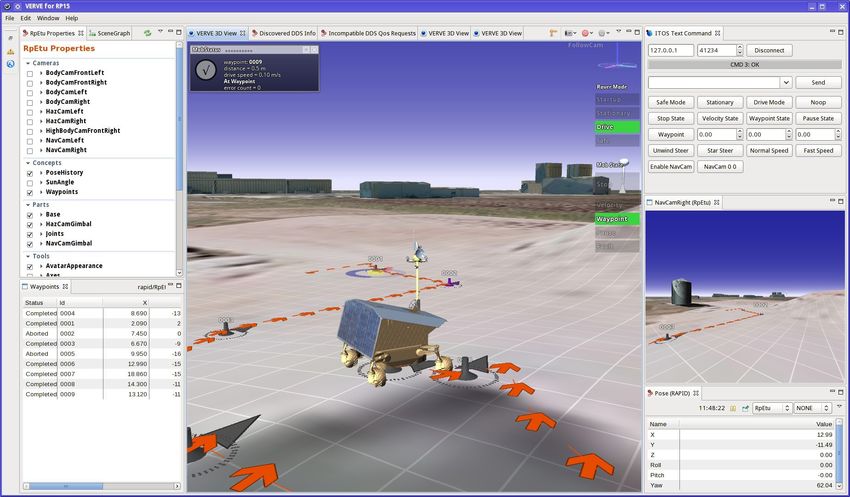Switch to the SceneGraph tab
Viewport: 850px width, 497px height.
pos(110,33)
